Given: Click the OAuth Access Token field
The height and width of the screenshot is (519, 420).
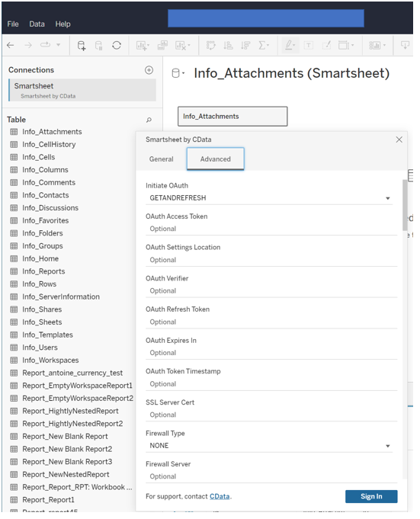Looking at the screenshot, I should (271, 229).
